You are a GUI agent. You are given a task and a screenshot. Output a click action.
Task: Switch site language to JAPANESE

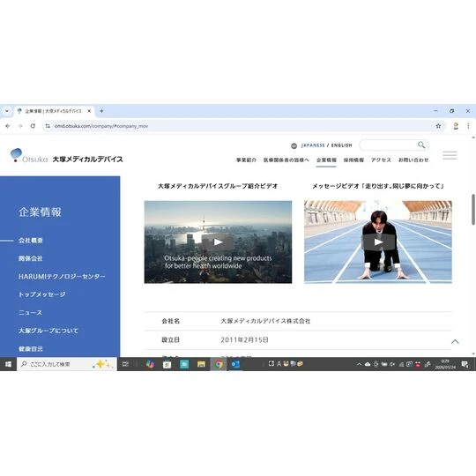[x=313, y=145]
